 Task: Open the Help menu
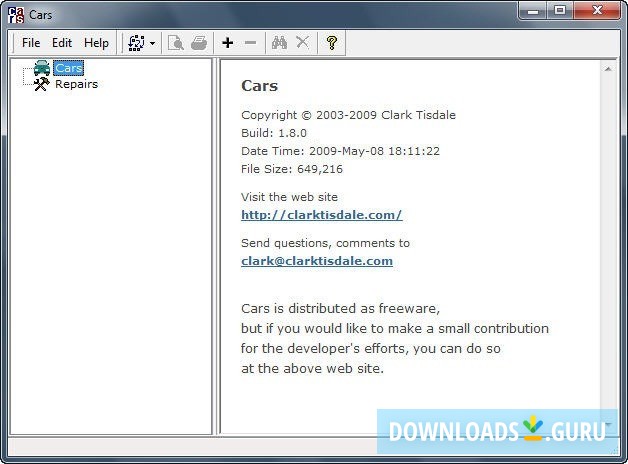96,42
